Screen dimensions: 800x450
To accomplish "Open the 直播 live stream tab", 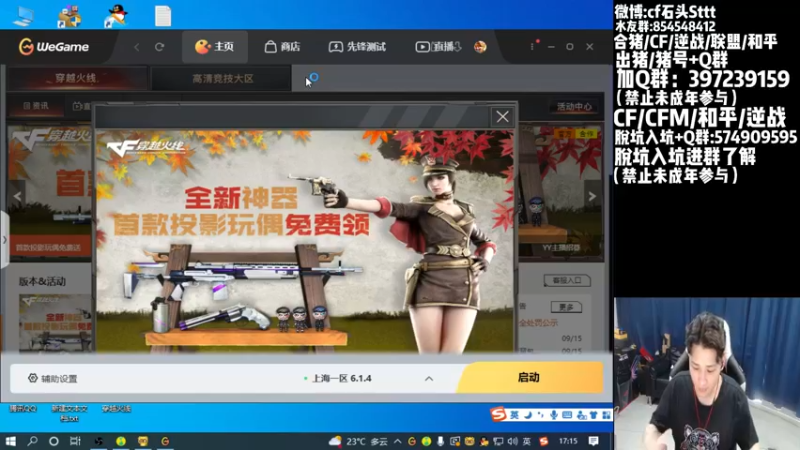I will coord(438,47).
